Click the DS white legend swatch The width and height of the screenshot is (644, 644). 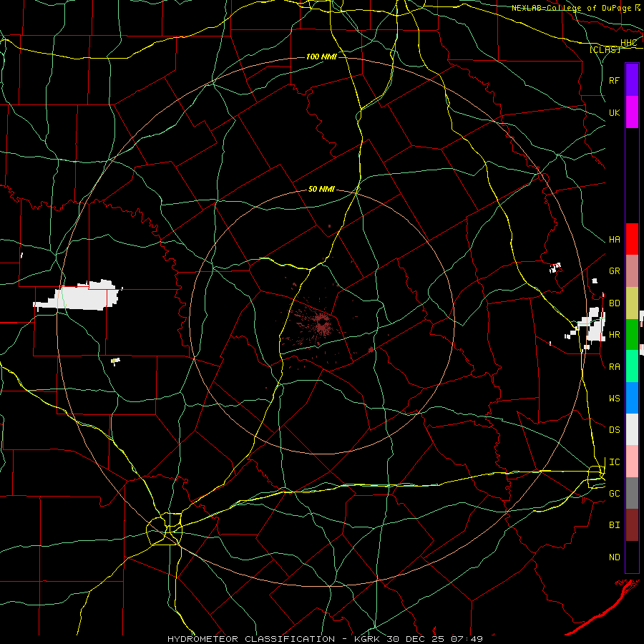(632, 429)
